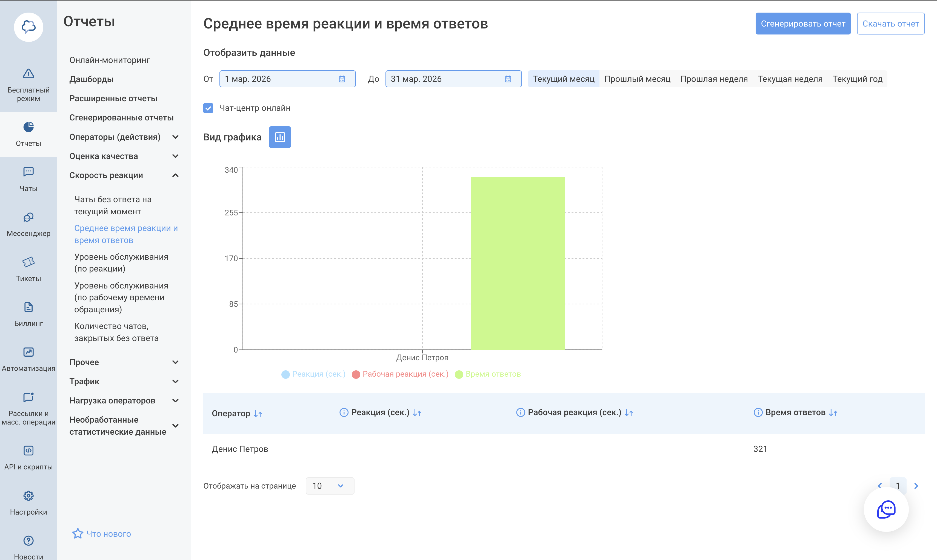Open the rows per page dropdown
The height and width of the screenshot is (560, 937).
click(329, 486)
